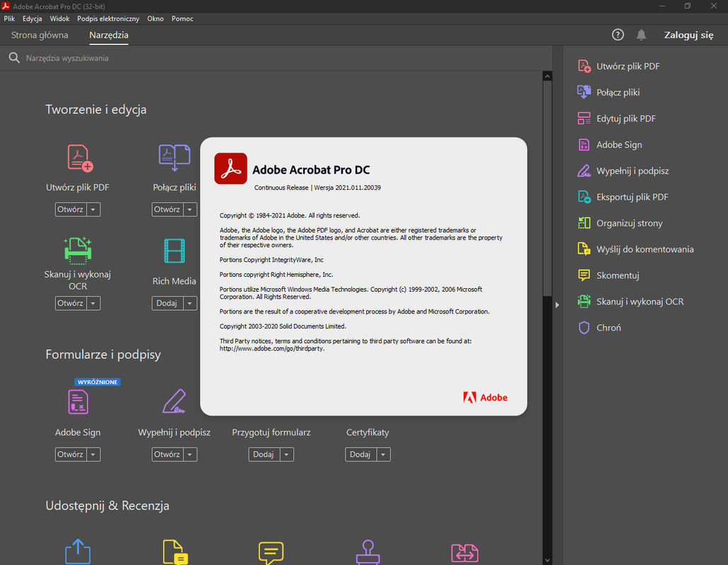The width and height of the screenshot is (728, 565).
Task: Click the yellow comment bubble icon at bottom
Action: tap(271, 552)
